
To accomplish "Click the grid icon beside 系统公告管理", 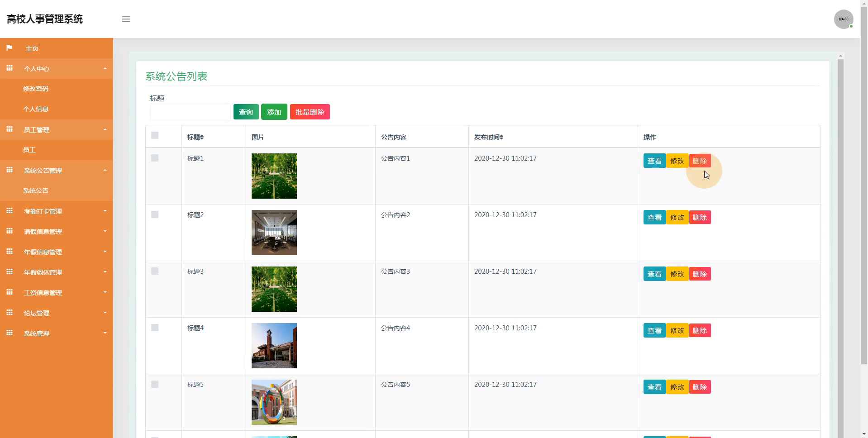I will coord(9,170).
